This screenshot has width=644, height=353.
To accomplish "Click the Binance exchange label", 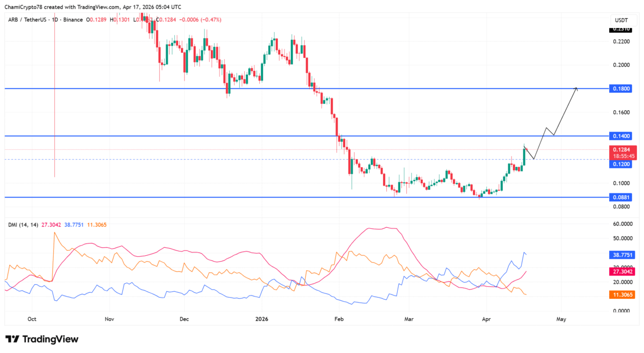I will [x=73, y=20].
